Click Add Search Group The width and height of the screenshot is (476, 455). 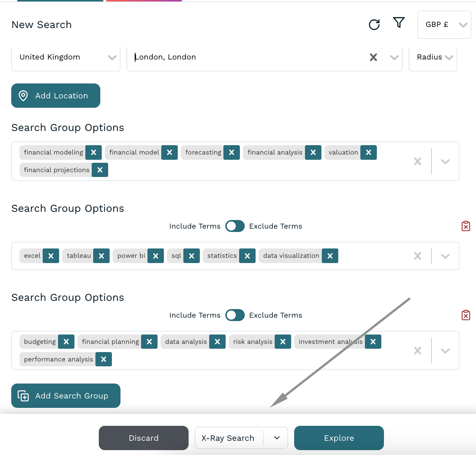pyautogui.click(x=65, y=396)
